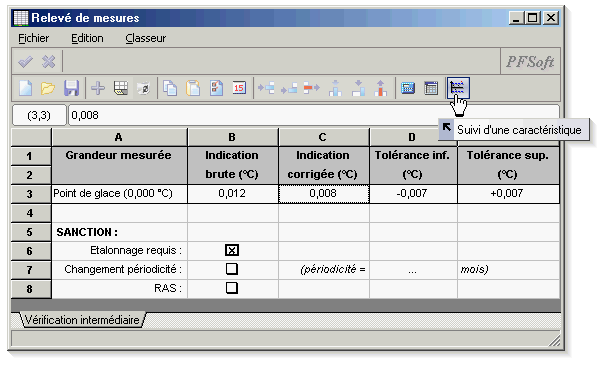Image resolution: width=600 pixels, height=368 pixels.
Task: Minimize the Relevé de mesures window
Action: 517,18
